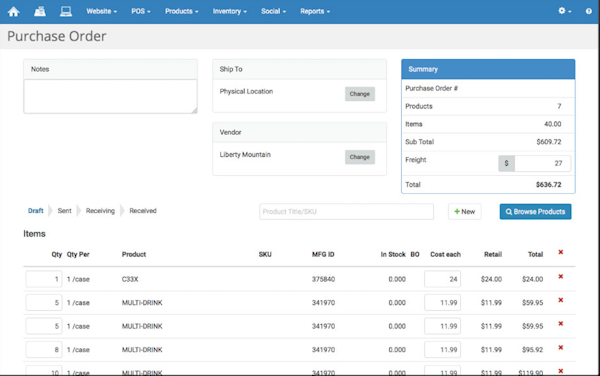Click the $24.00 total for C33X
The image size is (600, 376).
click(x=533, y=279)
